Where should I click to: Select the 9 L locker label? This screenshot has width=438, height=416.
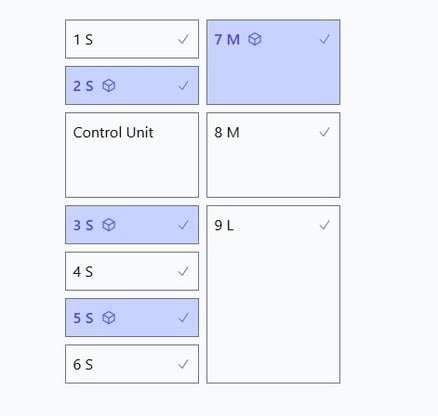pos(224,225)
